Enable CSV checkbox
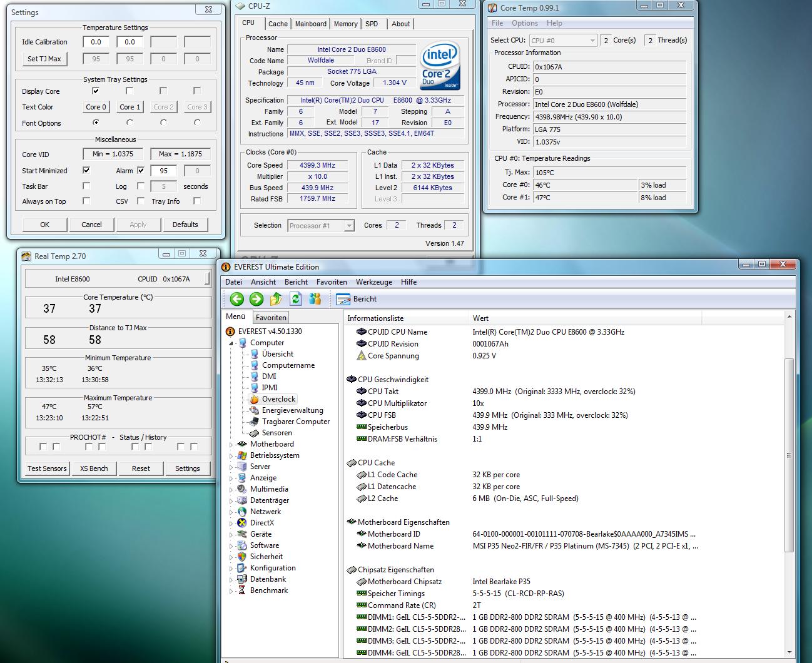The width and height of the screenshot is (812, 663). click(141, 201)
